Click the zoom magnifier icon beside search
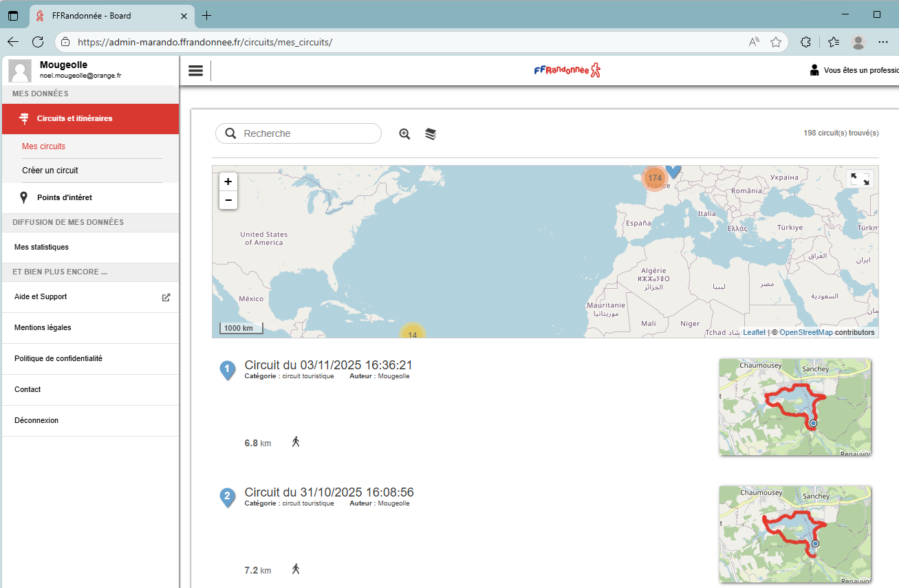This screenshot has height=588, width=899. [404, 134]
